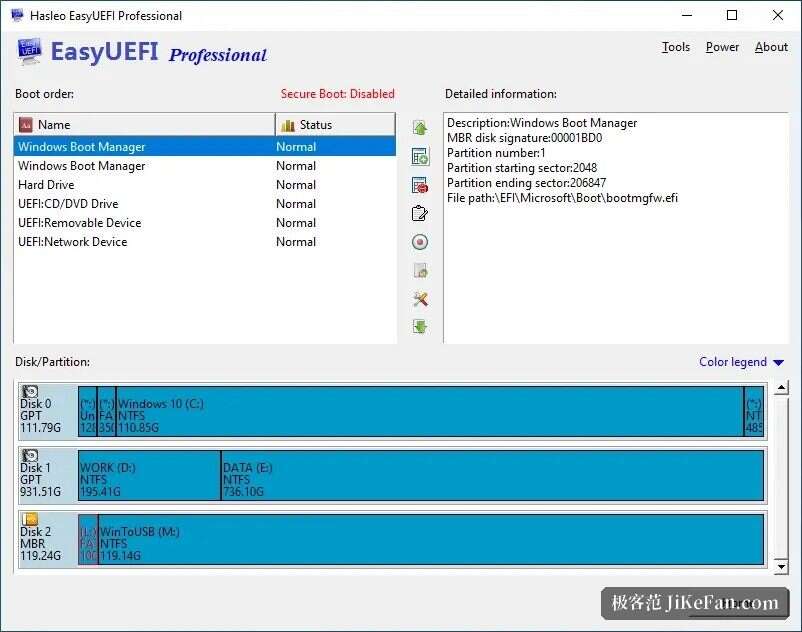Click the EasyUEFI logo icon in header
This screenshot has height=632, width=802.
(x=29, y=51)
